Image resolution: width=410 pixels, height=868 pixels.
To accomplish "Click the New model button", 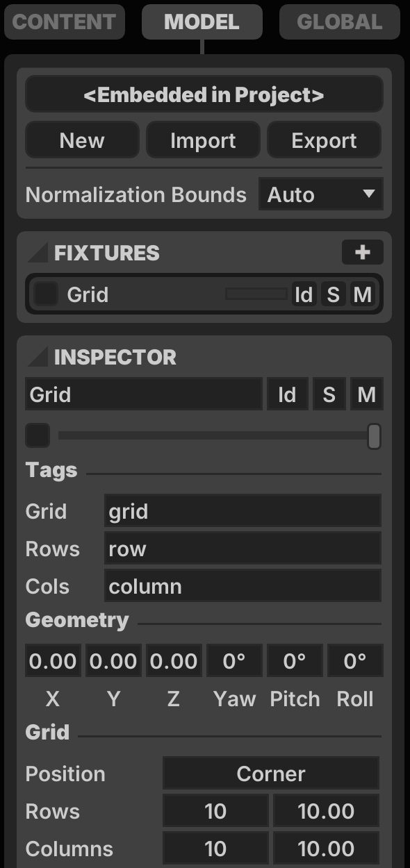I will pos(82,140).
